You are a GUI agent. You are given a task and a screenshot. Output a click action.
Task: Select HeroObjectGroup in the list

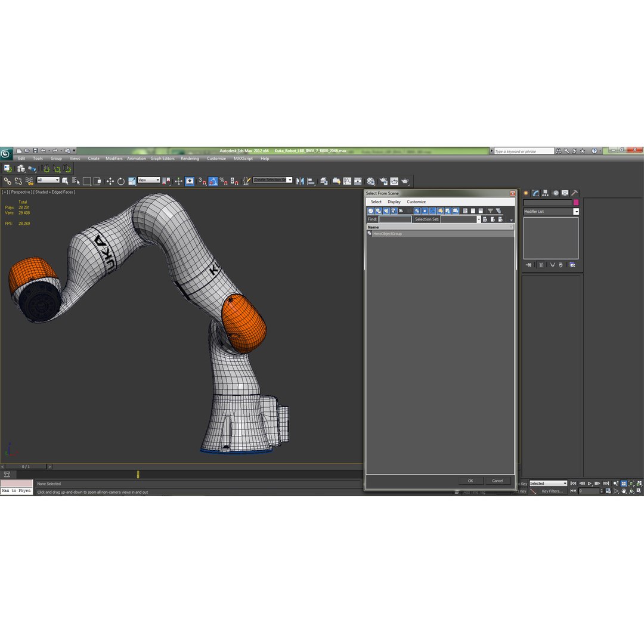tap(440, 234)
